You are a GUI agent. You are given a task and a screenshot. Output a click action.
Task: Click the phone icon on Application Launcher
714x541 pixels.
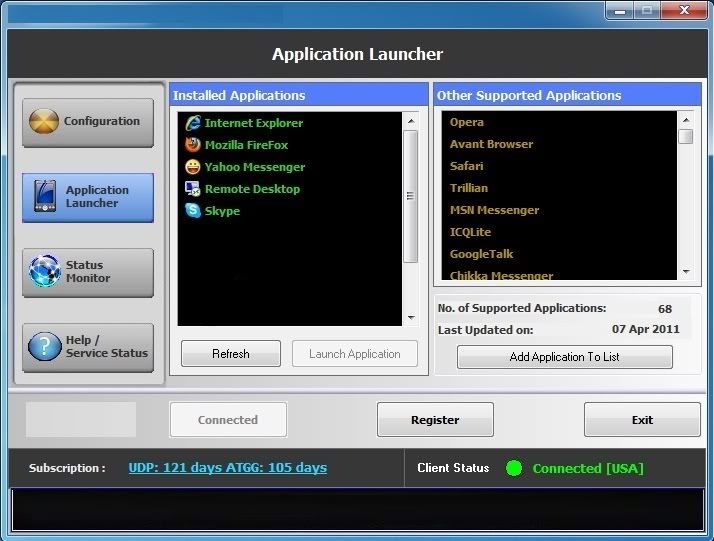coord(45,196)
